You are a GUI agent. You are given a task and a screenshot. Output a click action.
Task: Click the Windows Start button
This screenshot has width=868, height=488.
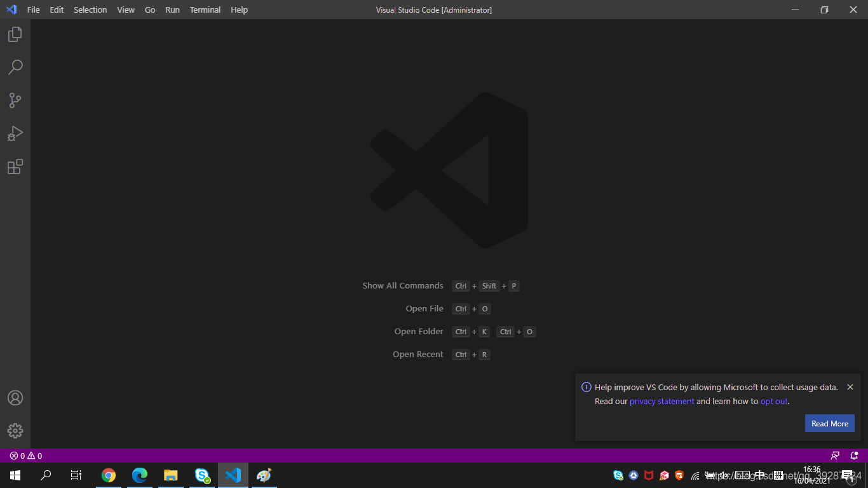(15, 475)
